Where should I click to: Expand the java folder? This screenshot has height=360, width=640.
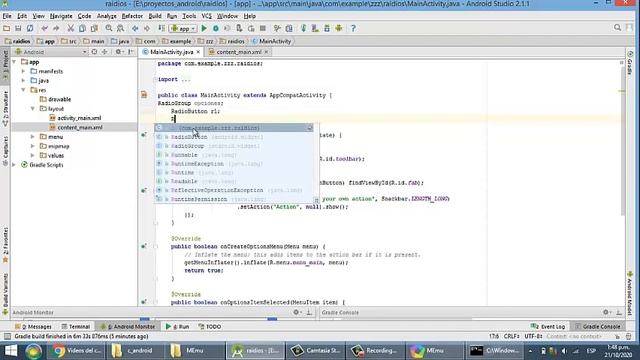pos(24,80)
